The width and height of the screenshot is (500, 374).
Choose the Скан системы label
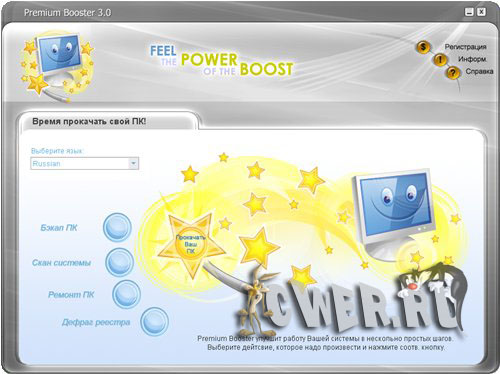pos(61,263)
